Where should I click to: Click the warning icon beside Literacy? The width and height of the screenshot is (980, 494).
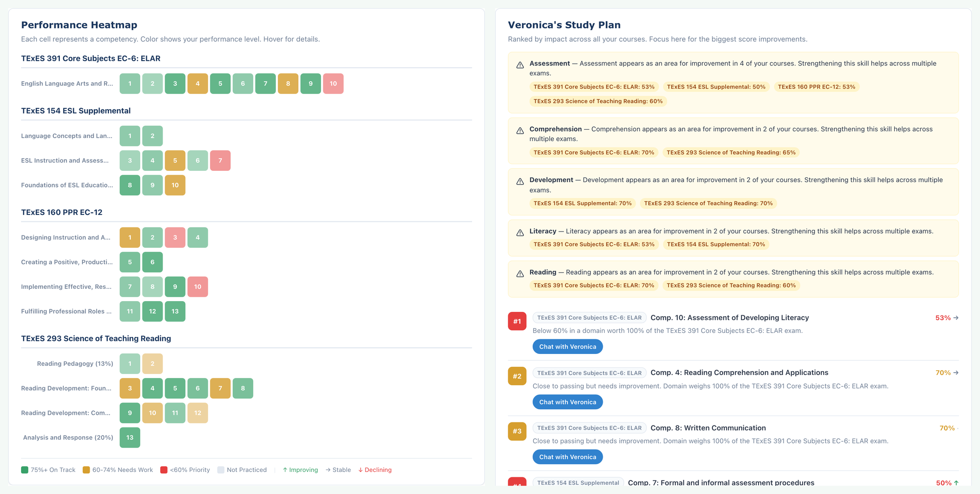(520, 233)
